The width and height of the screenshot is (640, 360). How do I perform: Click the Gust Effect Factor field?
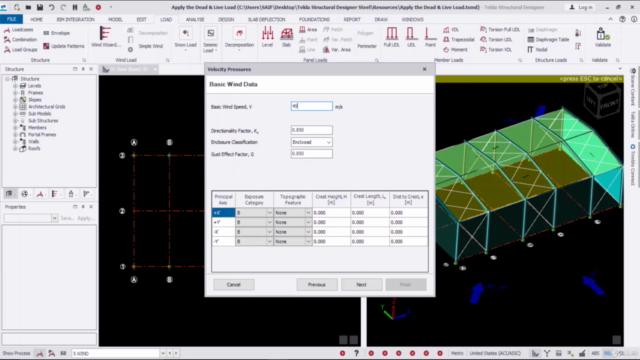click(311, 153)
